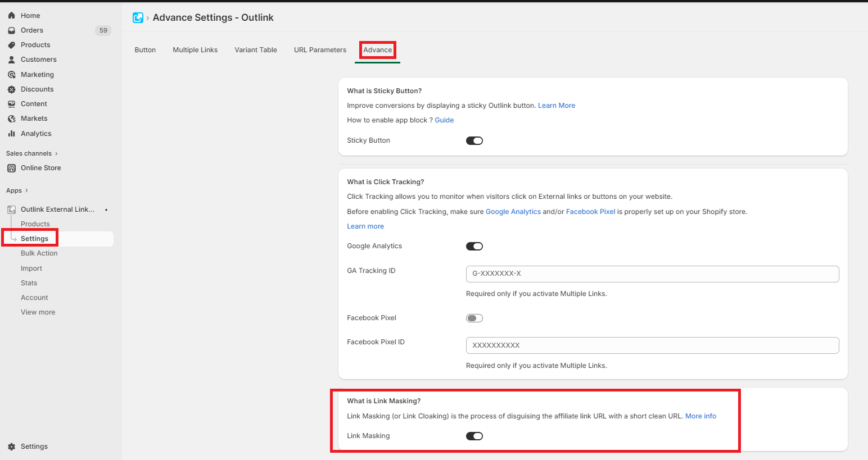This screenshot has width=868, height=460.
Task: Click the Customers person icon
Action: point(11,60)
